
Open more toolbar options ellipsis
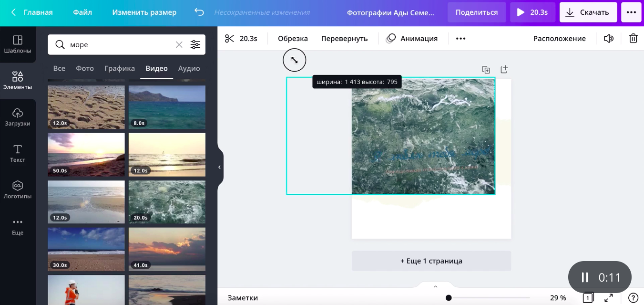pyautogui.click(x=460, y=39)
